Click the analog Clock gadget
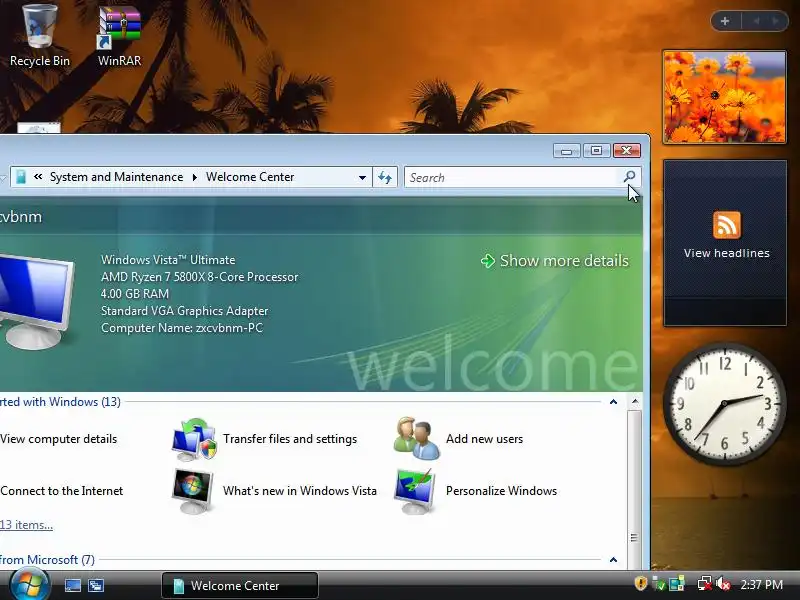Viewport: 800px width, 600px height. (724, 404)
